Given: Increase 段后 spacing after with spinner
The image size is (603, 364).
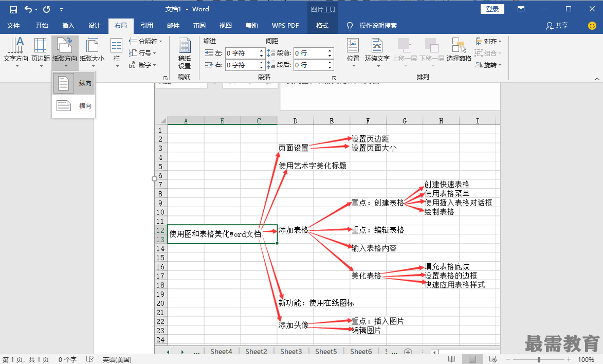Looking at the screenshot, I should 330,63.
